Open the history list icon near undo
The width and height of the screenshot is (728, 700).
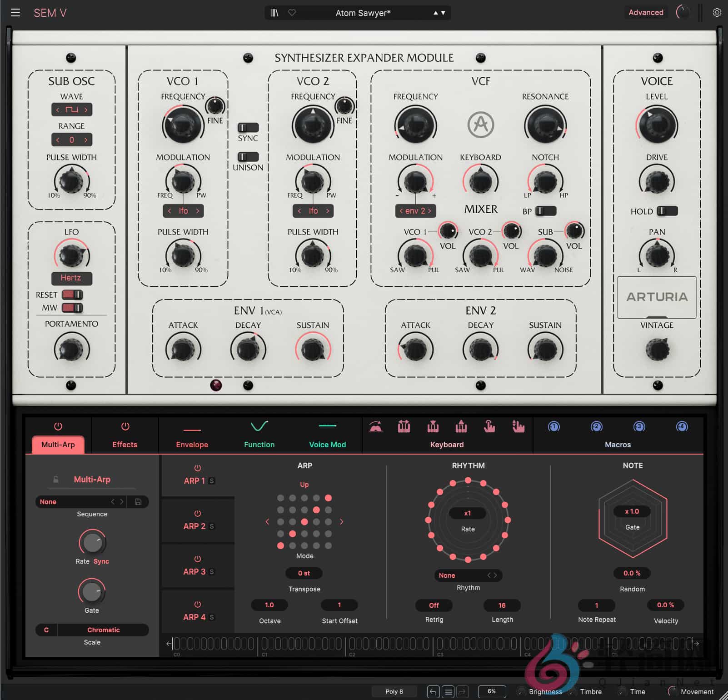[x=448, y=691]
